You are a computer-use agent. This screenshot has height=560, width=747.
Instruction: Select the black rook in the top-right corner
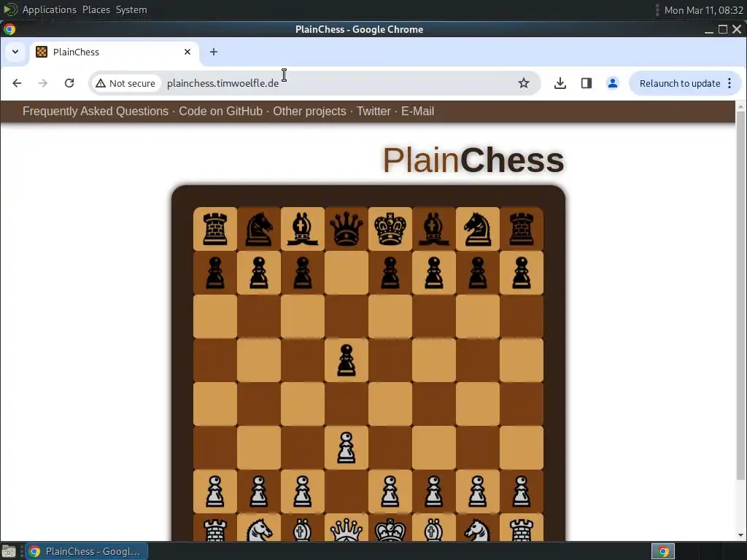pos(522,229)
